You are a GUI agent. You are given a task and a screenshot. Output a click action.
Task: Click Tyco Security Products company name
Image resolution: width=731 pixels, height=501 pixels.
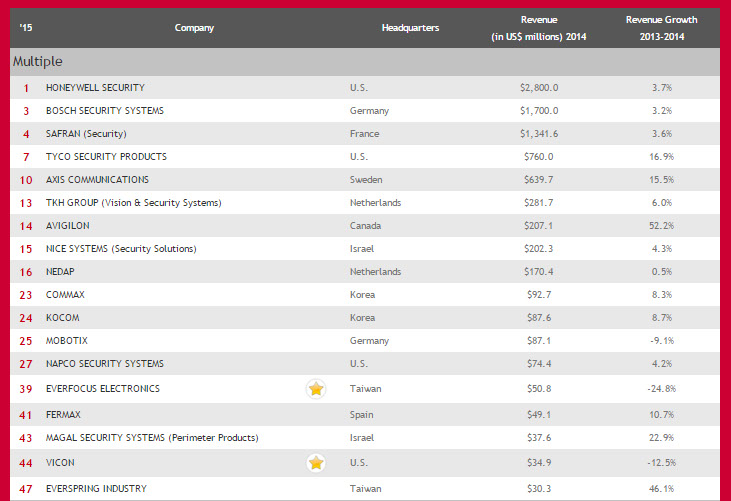(x=106, y=157)
